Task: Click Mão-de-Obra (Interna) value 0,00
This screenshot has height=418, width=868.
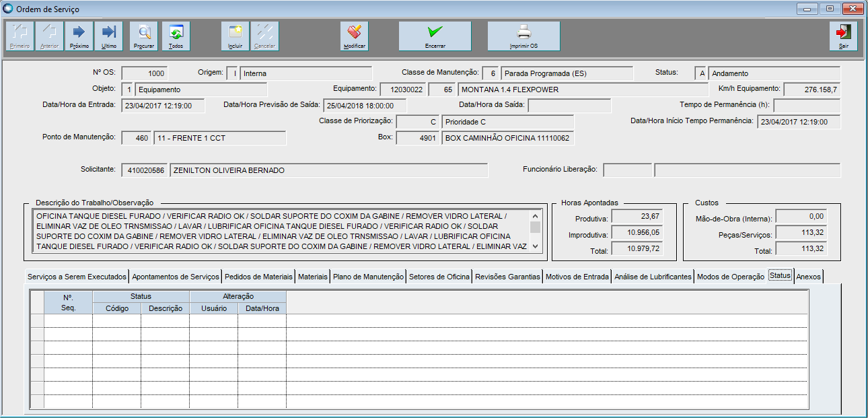Action: pyautogui.click(x=801, y=217)
